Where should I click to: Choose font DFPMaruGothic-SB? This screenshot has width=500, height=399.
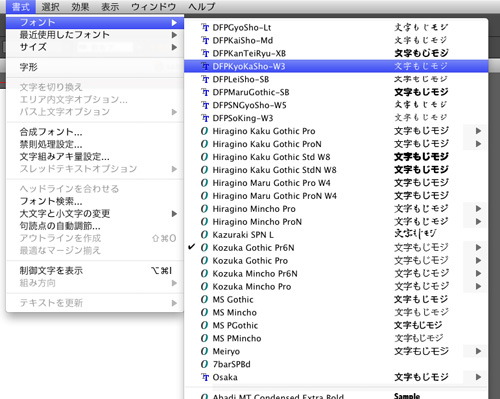pyautogui.click(x=336, y=92)
